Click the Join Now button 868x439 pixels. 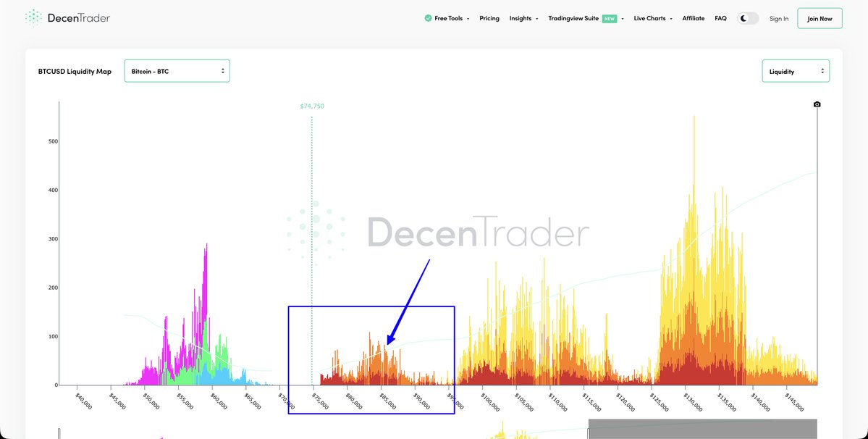tap(819, 18)
